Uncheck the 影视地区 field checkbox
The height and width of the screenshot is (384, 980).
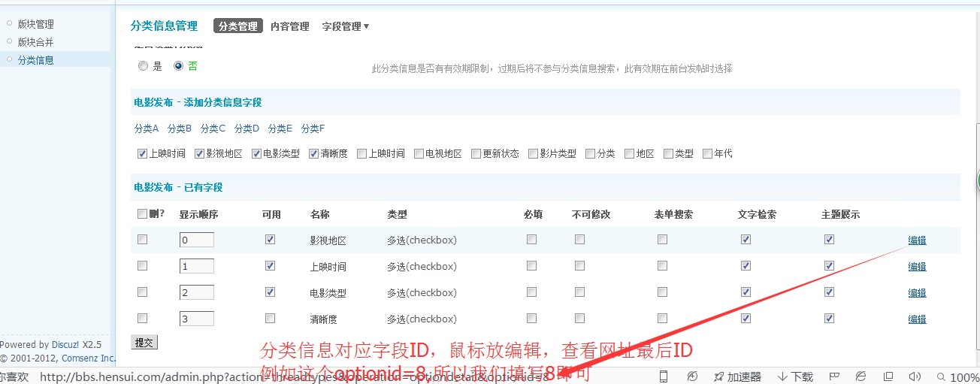199,153
